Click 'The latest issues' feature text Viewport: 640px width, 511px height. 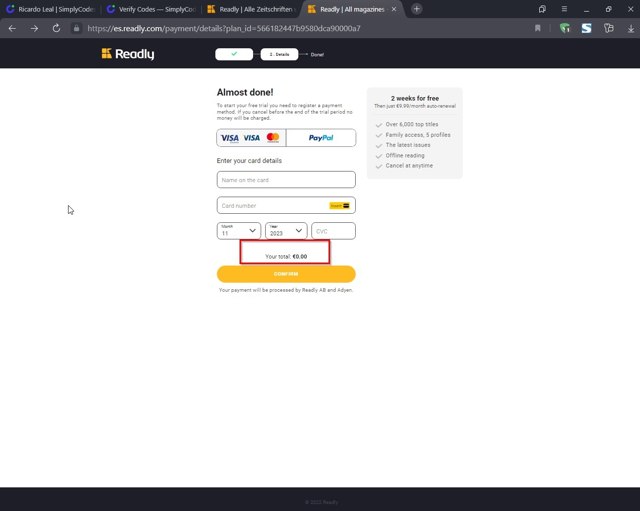pos(408,145)
